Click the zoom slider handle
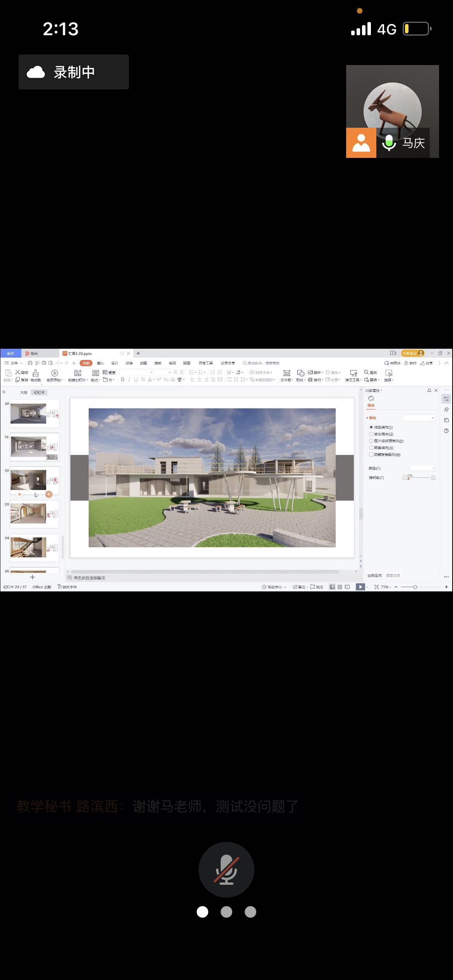The width and height of the screenshot is (453, 980). [415, 587]
